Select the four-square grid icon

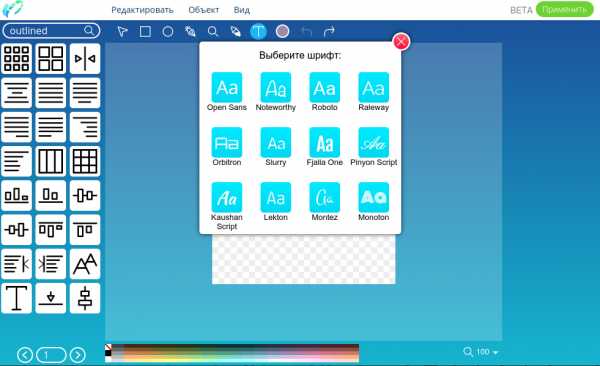pos(51,59)
